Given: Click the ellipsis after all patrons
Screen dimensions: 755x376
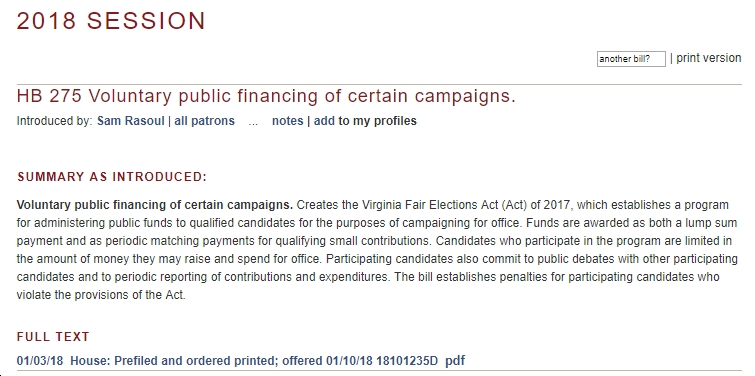Looking at the screenshot, I should [x=253, y=121].
